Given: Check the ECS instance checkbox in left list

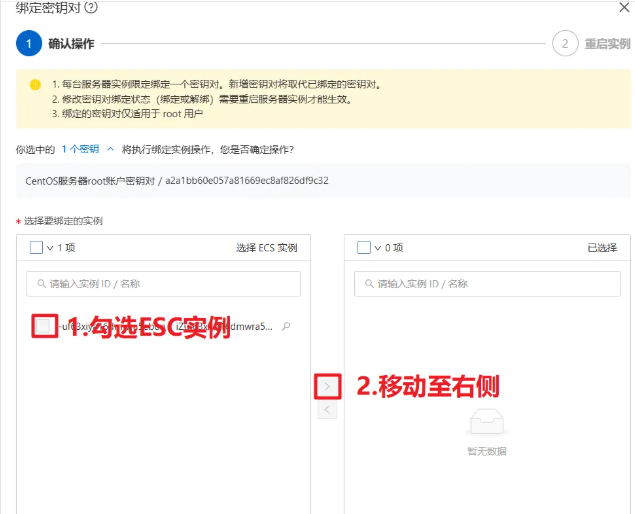Looking at the screenshot, I should pos(44,326).
